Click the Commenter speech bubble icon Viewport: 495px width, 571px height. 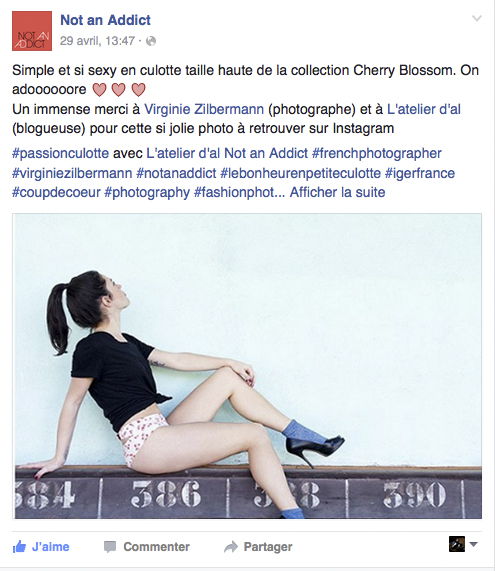click(x=110, y=547)
